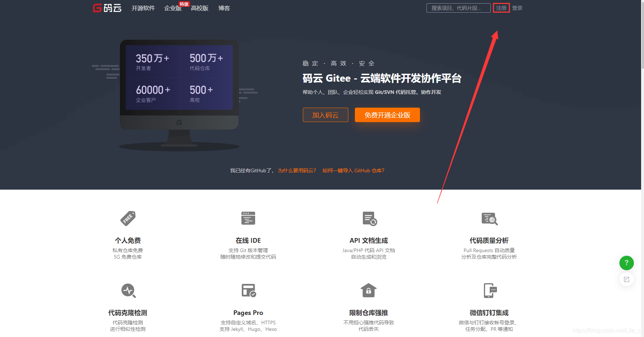Click the 代码质量分析 heading
Screen dimensions: 644x337
coord(489,241)
